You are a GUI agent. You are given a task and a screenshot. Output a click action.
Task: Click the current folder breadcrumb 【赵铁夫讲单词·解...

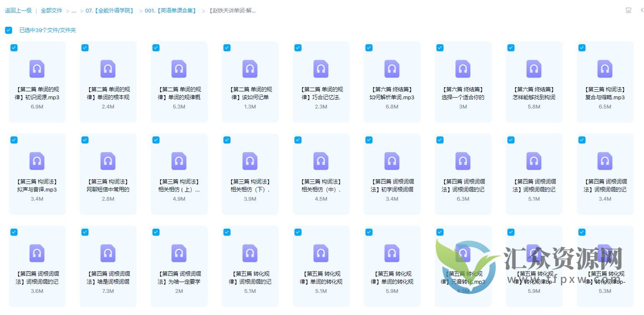232,10
